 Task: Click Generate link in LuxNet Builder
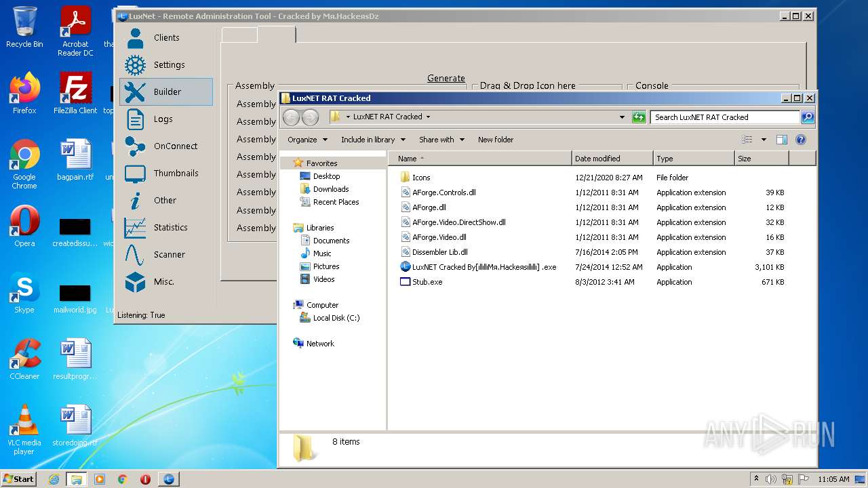point(446,78)
